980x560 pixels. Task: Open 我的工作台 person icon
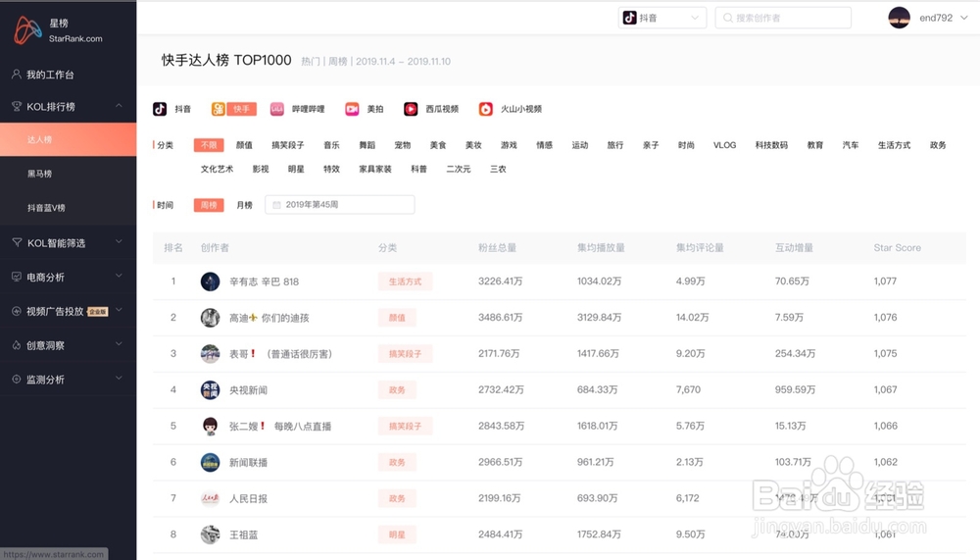click(17, 74)
